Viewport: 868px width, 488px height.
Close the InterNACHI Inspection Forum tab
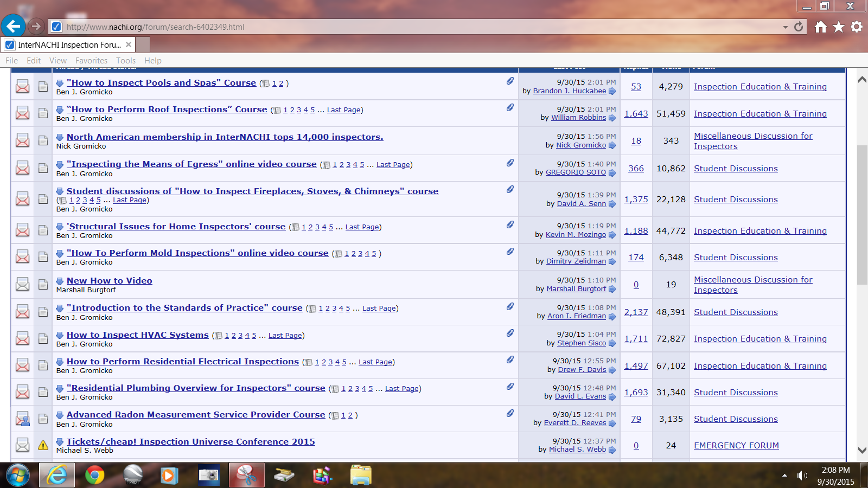tap(129, 44)
